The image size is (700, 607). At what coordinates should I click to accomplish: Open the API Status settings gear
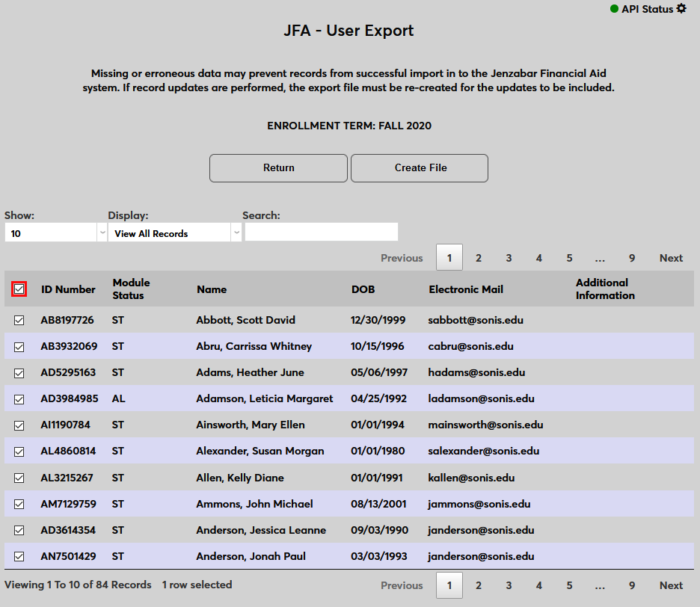pyautogui.click(x=681, y=9)
